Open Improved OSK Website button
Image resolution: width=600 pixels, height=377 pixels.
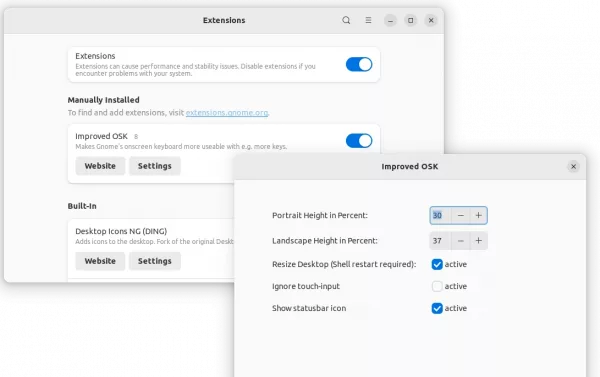click(x=100, y=166)
